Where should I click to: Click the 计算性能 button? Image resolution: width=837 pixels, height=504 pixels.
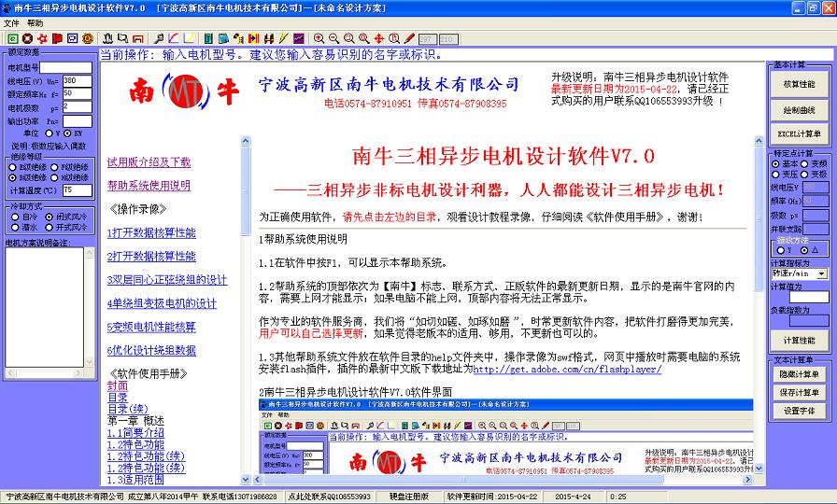(x=799, y=341)
